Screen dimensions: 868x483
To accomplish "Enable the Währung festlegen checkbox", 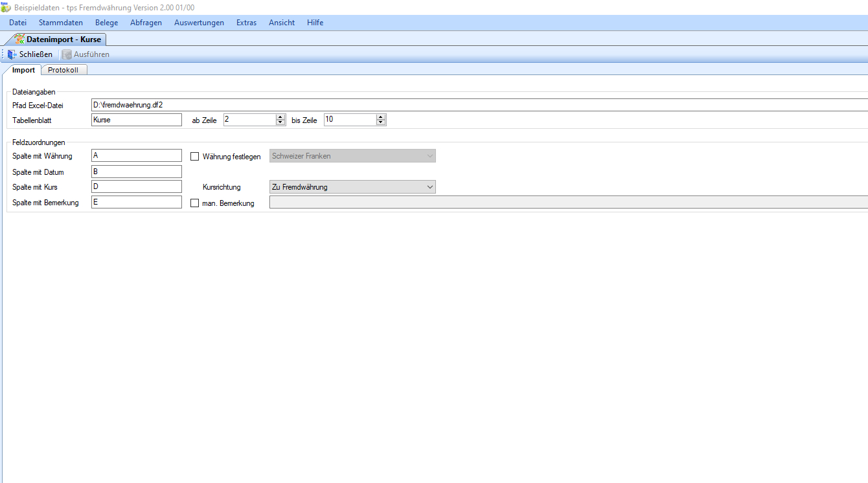I will pos(195,156).
